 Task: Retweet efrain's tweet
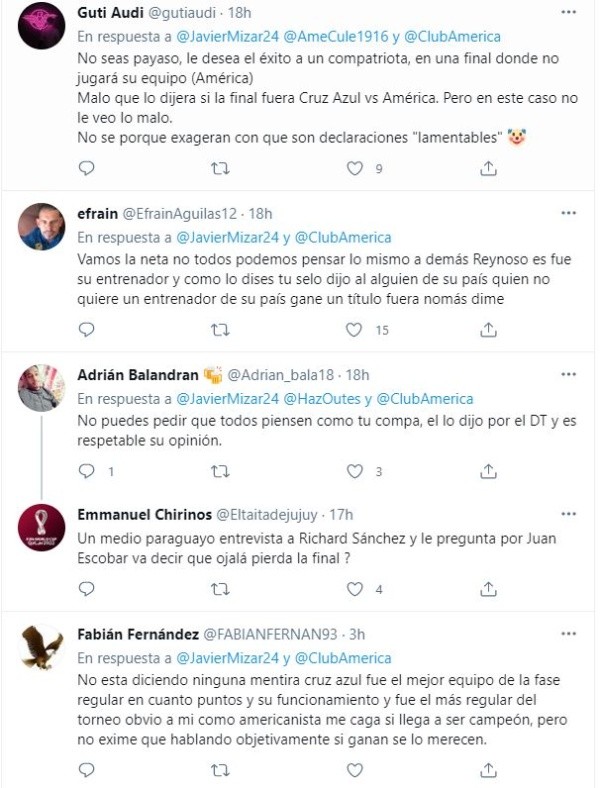pos(221,329)
